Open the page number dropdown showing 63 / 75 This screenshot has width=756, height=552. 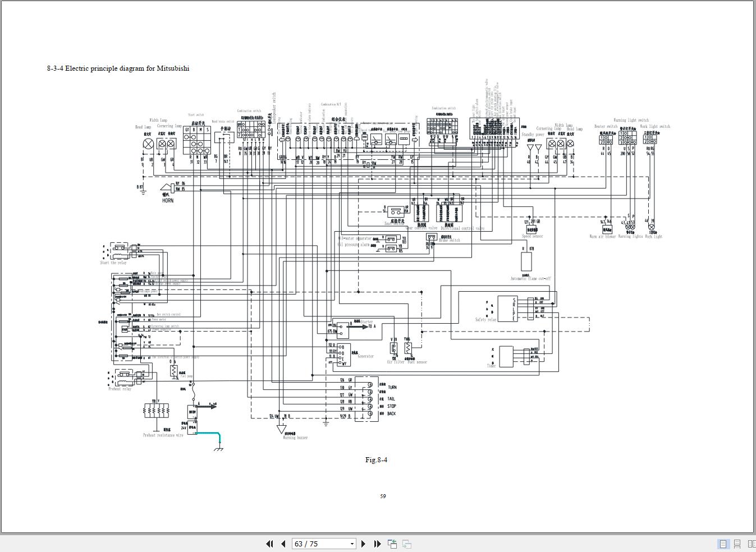point(352,544)
